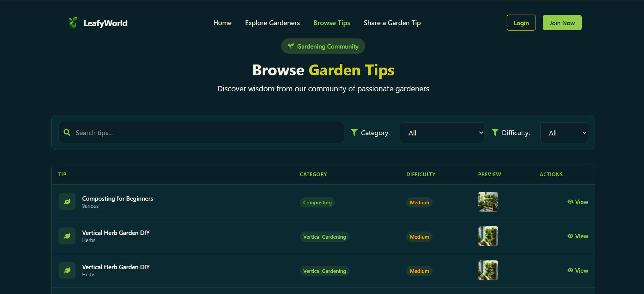Click leaf icon beside Composting for Beginners
This screenshot has width=644, height=294.
pyautogui.click(x=67, y=202)
